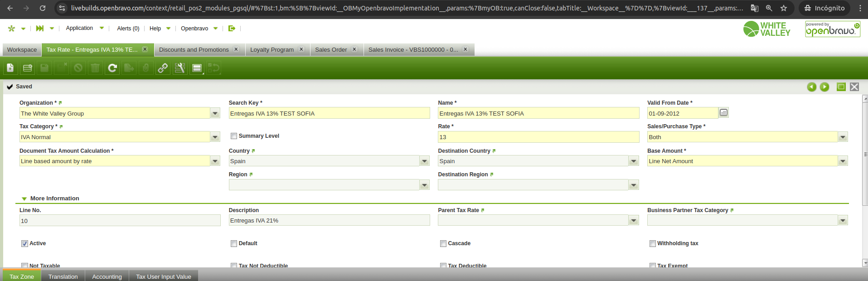Enable the Cascade checkbox

tap(443, 243)
